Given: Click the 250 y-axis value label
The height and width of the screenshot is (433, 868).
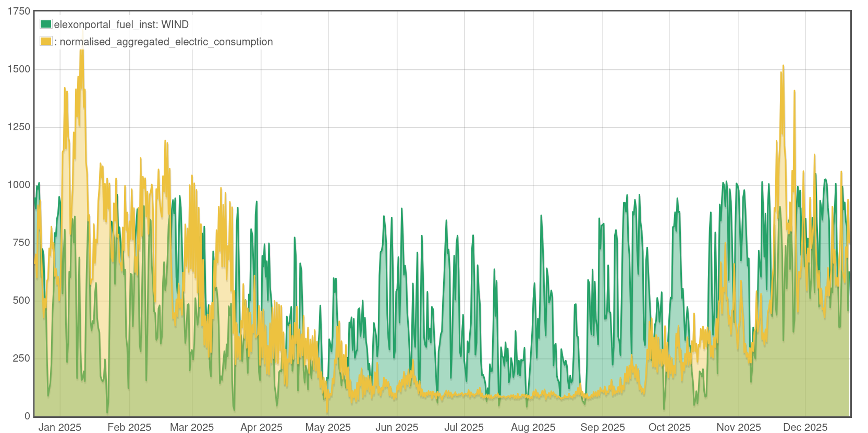Looking at the screenshot, I should (x=21, y=358).
